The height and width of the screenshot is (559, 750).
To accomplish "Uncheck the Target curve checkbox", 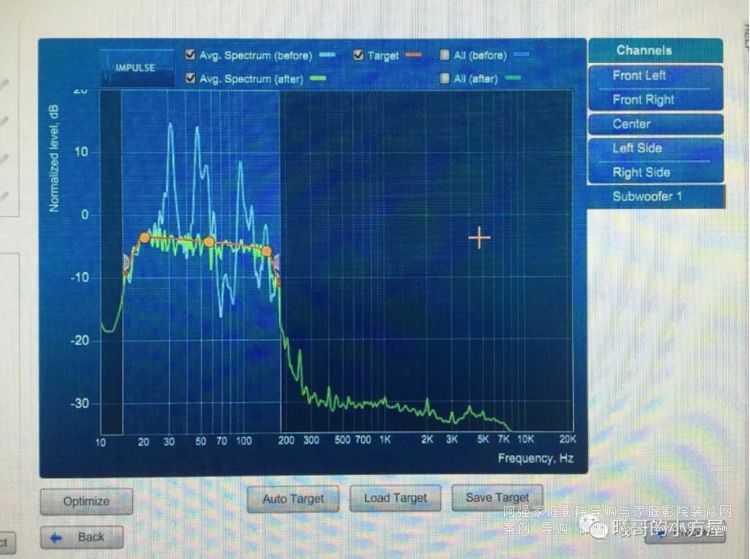I will pos(358,56).
